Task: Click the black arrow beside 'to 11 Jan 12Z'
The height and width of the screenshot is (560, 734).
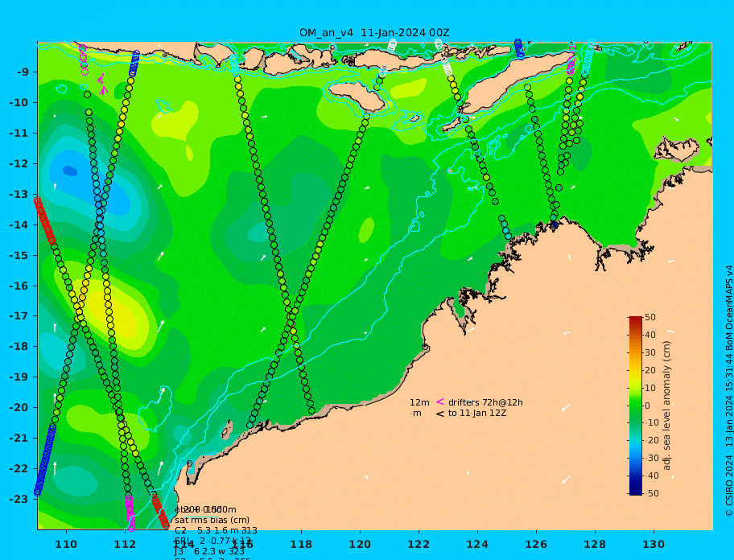Action: point(440,414)
